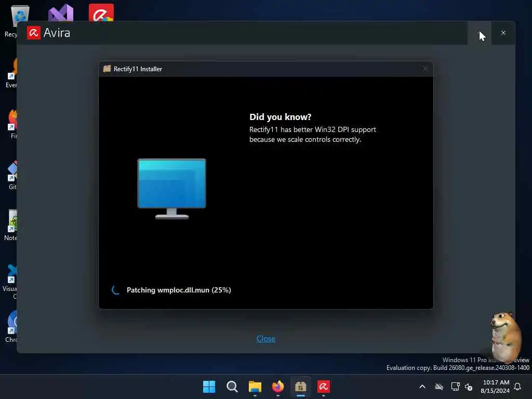Click the loading spinner beside Patching text
The width and height of the screenshot is (532, 399).
click(116, 290)
